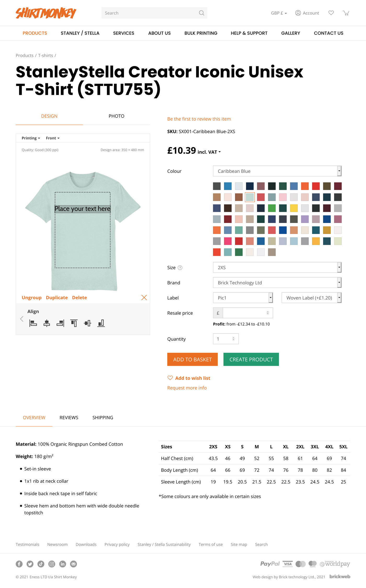Open the Printing dropdown menu

point(31,138)
